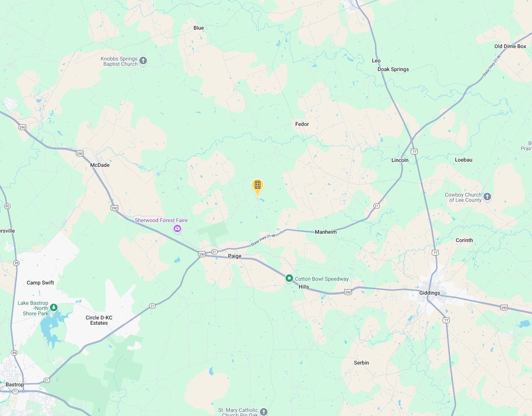The image size is (532, 416).
Task: Open the Sherwood Forest Faire label
Action: coord(161,220)
